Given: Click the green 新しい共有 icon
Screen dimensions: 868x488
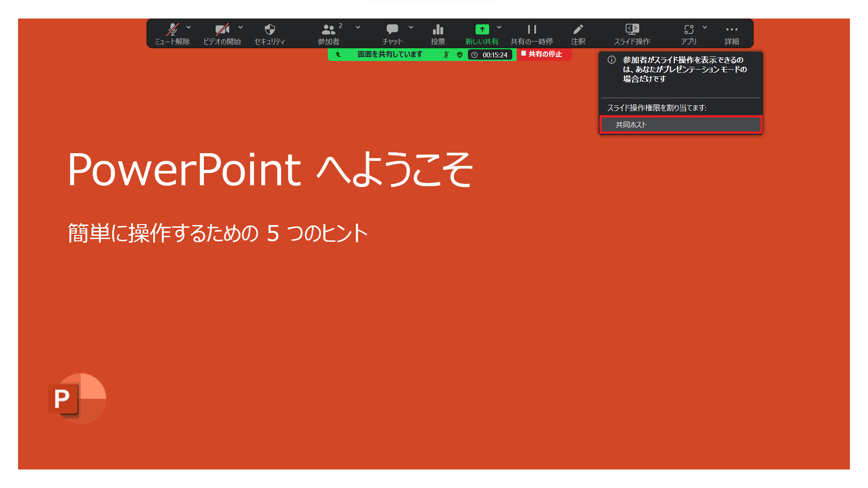Looking at the screenshot, I should 482,30.
